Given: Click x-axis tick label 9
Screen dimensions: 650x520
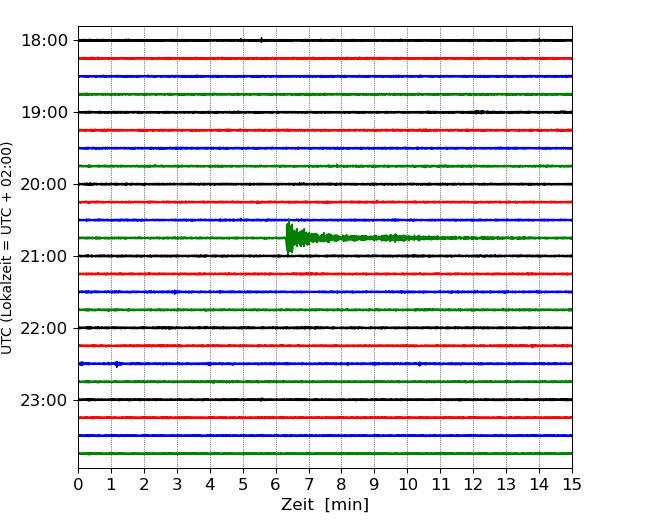Looking at the screenshot, I should pyautogui.click(x=375, y=484).
